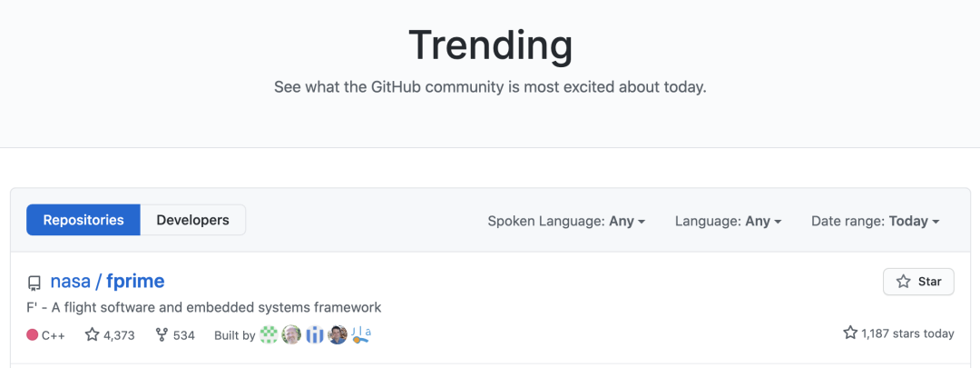This screenshot has height=368, width=980.
Task: Click the repository book icon beside nasa/fprime
Action: tap(34, 283)
